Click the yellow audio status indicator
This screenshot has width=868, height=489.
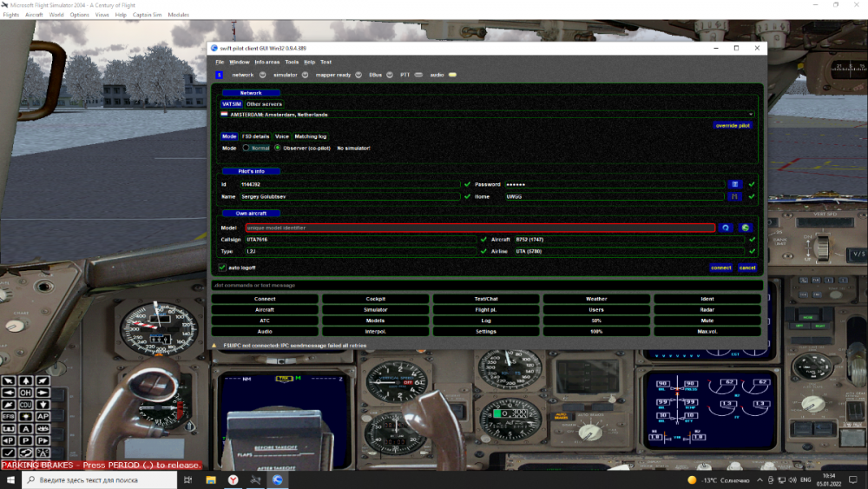[452, 75]
